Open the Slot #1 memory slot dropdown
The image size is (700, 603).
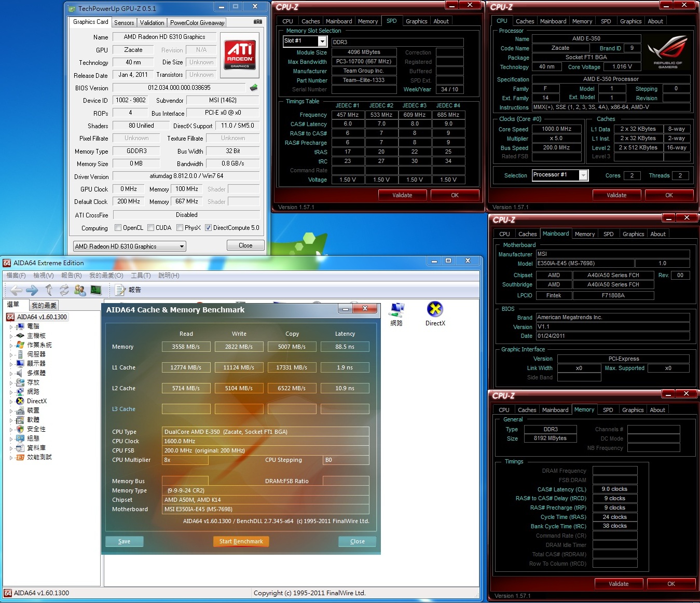pos(322,41)
